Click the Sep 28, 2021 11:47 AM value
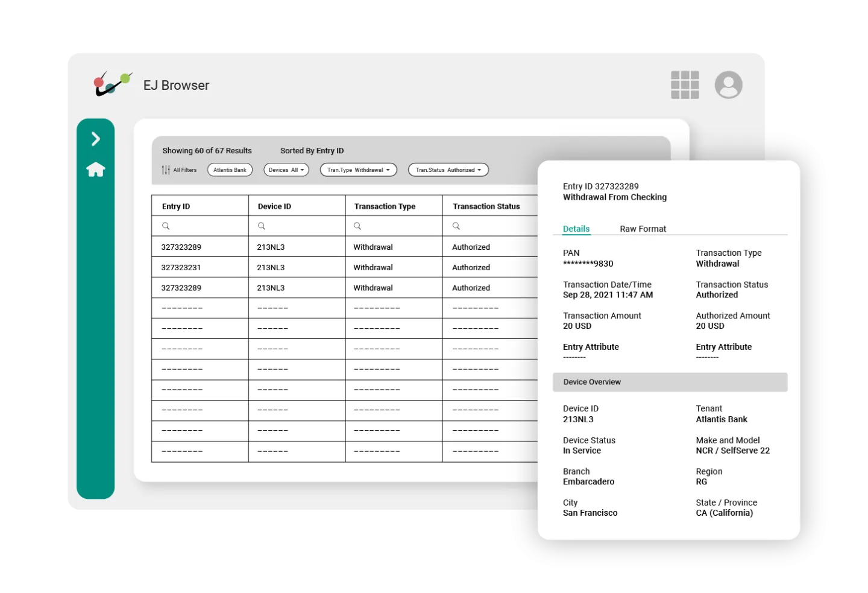Screen dimensions: 868x593 tap(608, 295)
